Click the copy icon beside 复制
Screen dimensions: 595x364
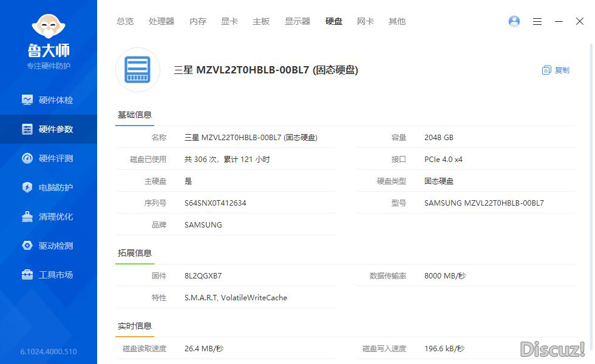click(x=546, y=70)
